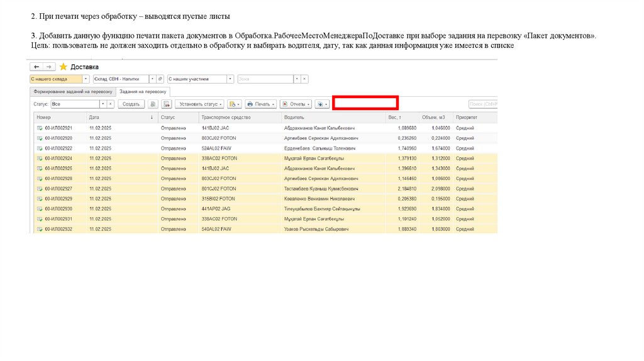Screen dimensions: 644x361
Task: Sort by the Объем, м3 column header
Action: [436, 118]
